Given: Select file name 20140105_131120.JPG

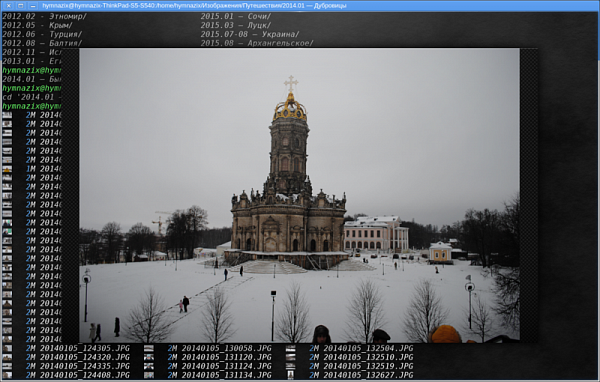Looking at the screenshot, I should [227, 358].
